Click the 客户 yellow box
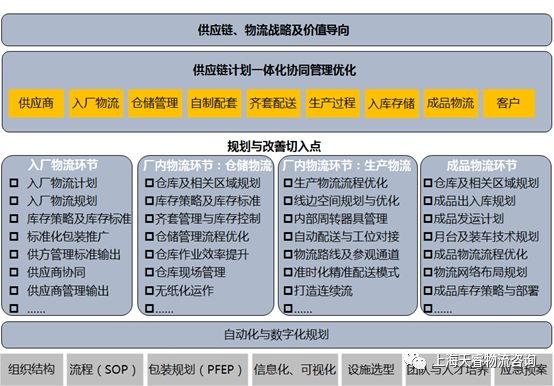Screen dimensions: 554x386 pos(509,103)
